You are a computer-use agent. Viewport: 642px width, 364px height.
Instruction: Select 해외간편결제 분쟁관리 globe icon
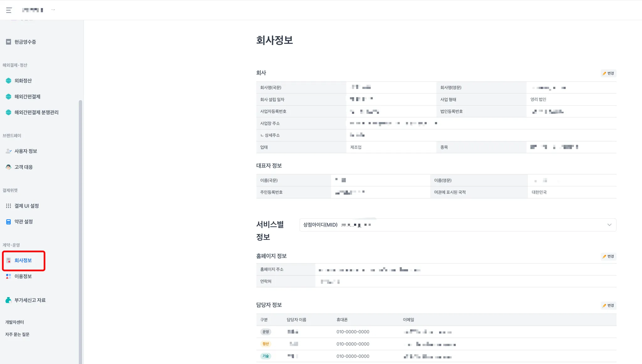8,112
